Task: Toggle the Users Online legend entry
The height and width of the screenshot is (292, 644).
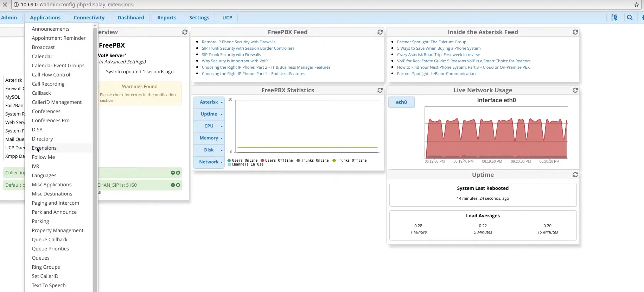Action: (243, 160)
